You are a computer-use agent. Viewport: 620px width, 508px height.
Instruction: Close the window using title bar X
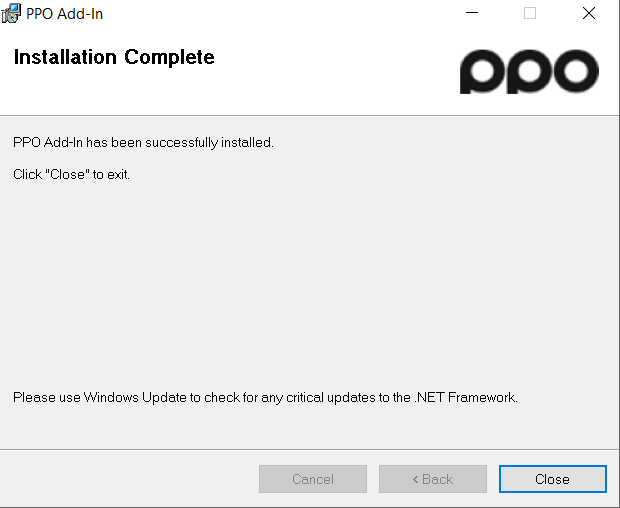589,13
